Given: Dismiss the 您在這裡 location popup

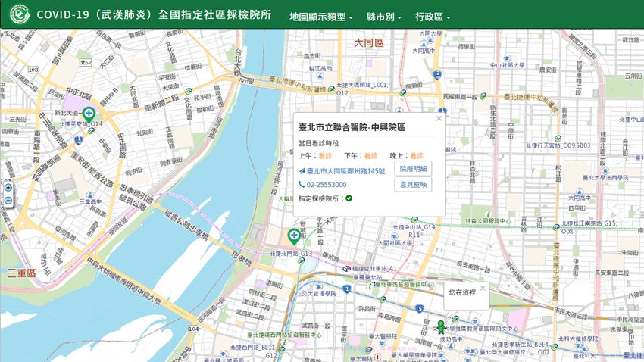Looking at the screenshot, I should tap(483, 288).
